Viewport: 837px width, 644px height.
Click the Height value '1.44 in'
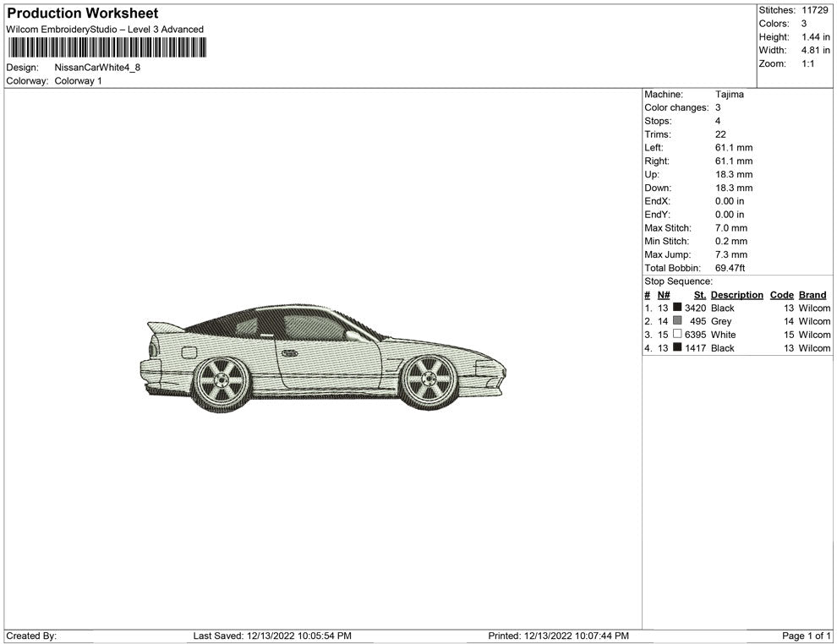pos(815,37)
